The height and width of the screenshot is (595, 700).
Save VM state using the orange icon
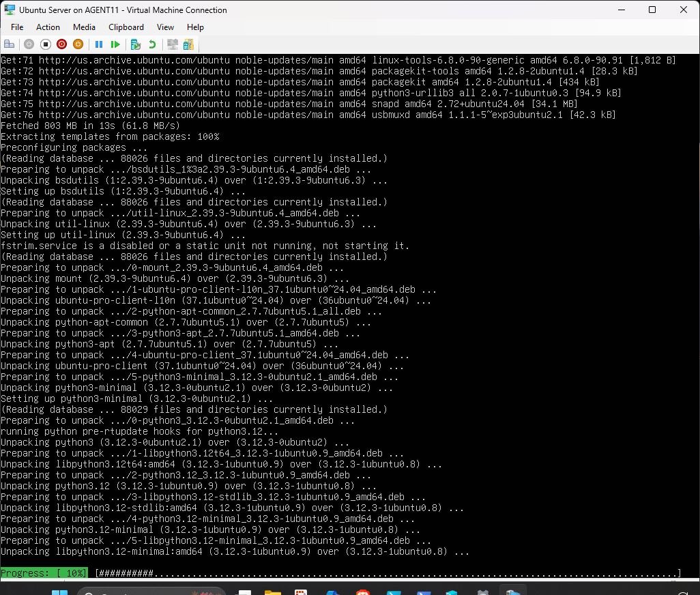(x=78, y=44)
